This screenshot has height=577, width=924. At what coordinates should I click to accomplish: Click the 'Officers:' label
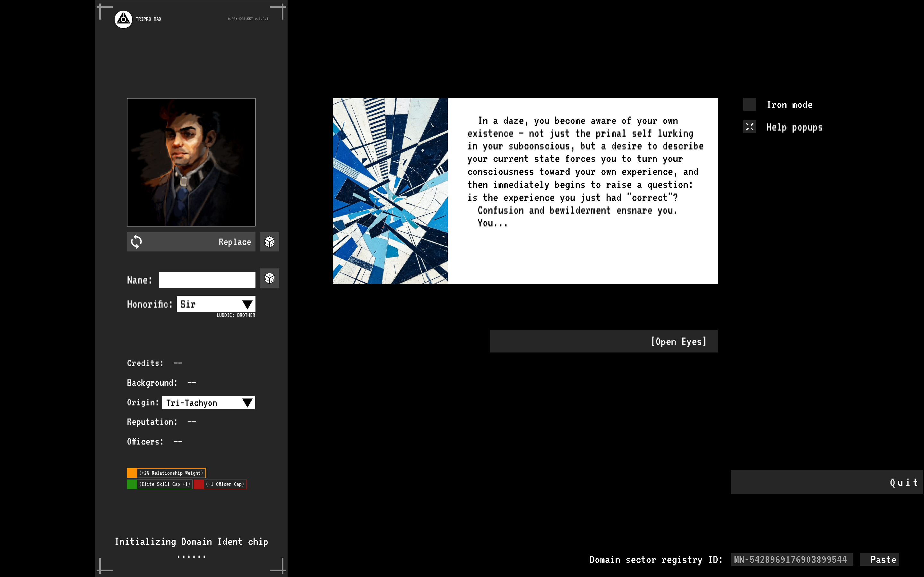(145, 442)
